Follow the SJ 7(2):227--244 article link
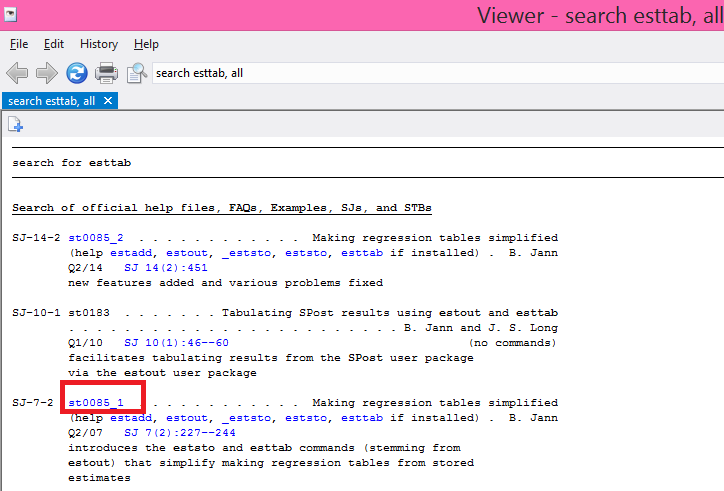 tap(180, 433)
